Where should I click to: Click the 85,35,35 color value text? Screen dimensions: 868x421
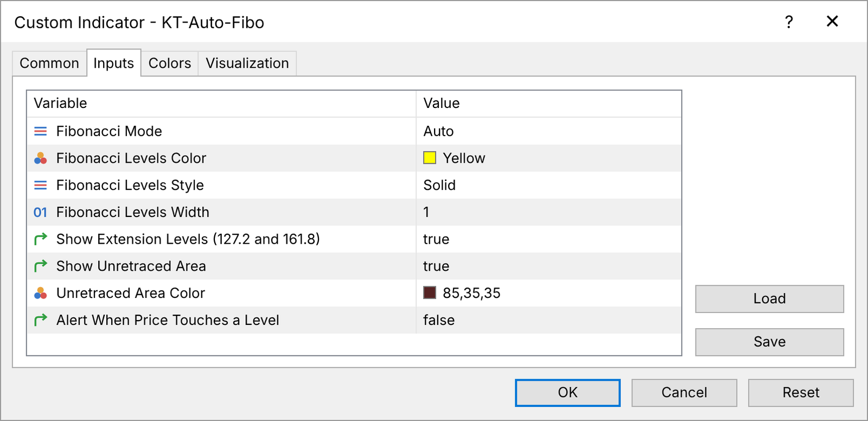coord(471,294)
